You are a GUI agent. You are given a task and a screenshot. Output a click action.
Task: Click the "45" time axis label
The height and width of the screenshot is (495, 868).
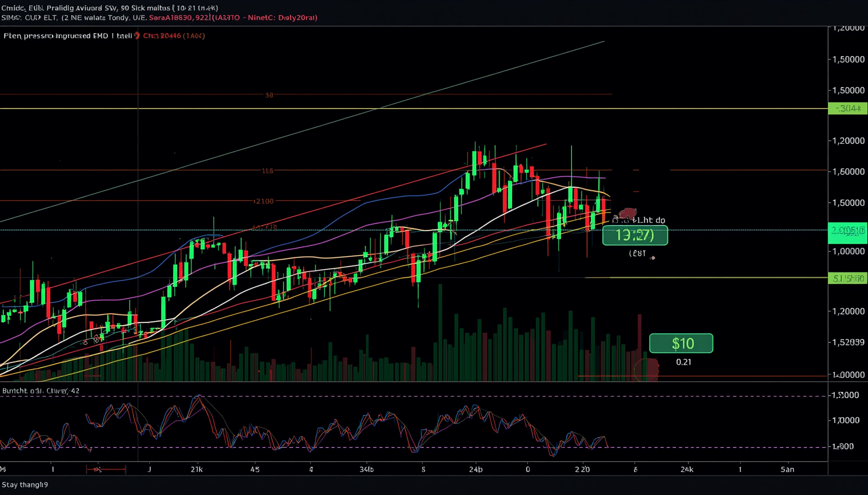pyautogui.click(x=255, y=469)
